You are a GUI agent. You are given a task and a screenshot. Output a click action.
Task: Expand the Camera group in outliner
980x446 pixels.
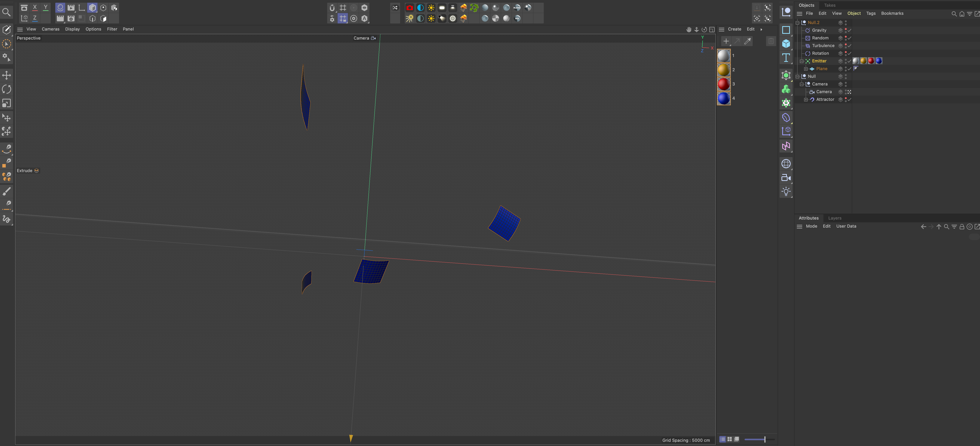[802, 84]
